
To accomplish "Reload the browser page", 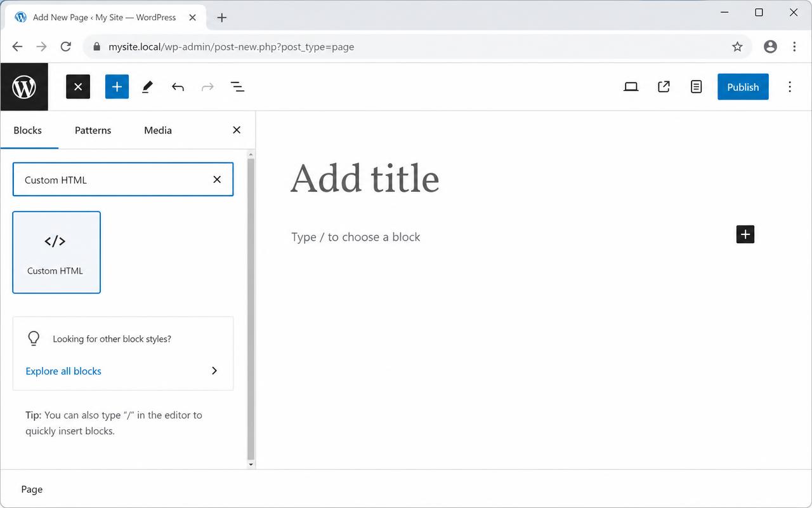I will coord(65,46).
